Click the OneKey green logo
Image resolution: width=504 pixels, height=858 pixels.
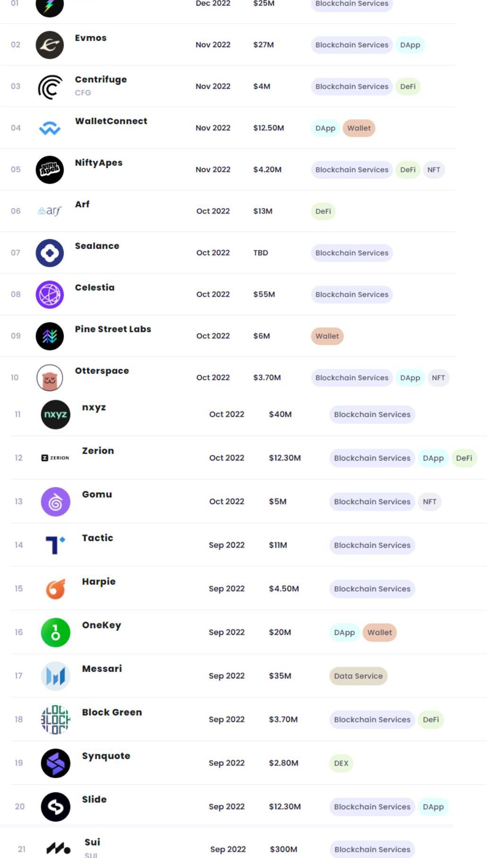coord(56,632)
